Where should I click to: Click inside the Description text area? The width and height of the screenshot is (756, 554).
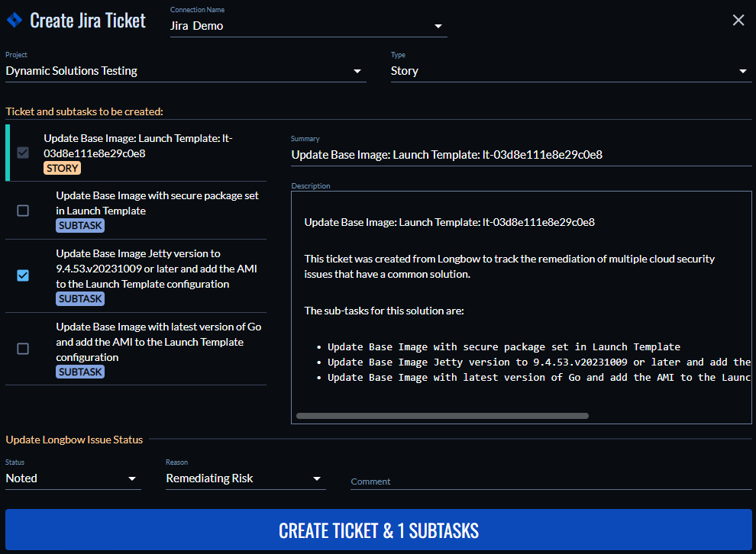coord(522,308)
